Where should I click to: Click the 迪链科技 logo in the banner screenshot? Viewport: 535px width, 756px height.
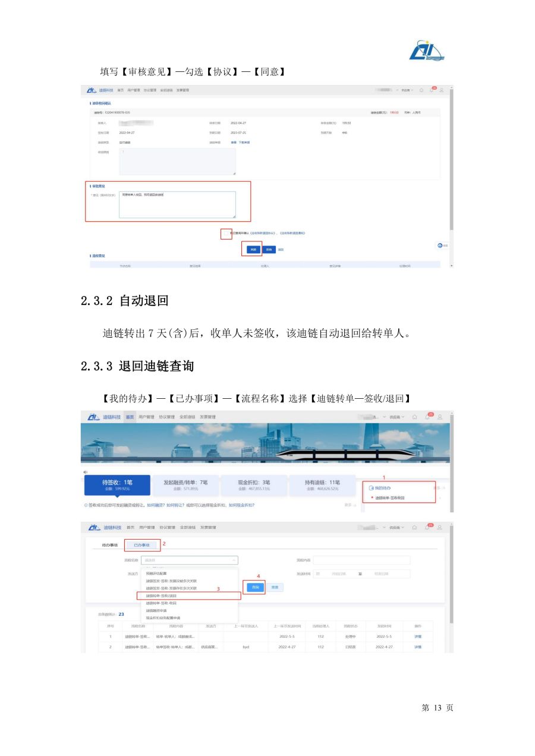pos(103,417)
